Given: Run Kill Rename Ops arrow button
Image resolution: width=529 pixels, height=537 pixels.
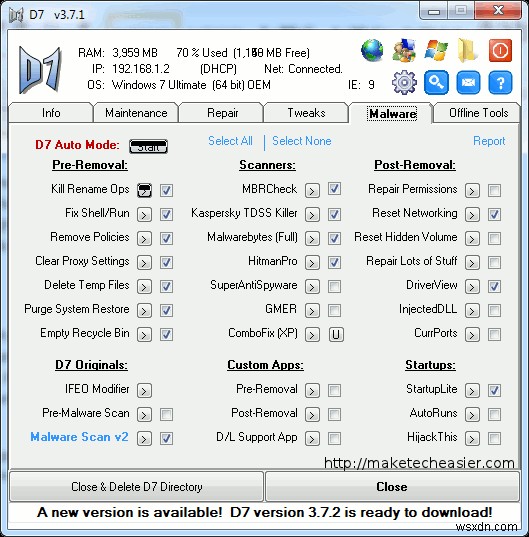Looking at the screenshot, I should coord(144,190).
